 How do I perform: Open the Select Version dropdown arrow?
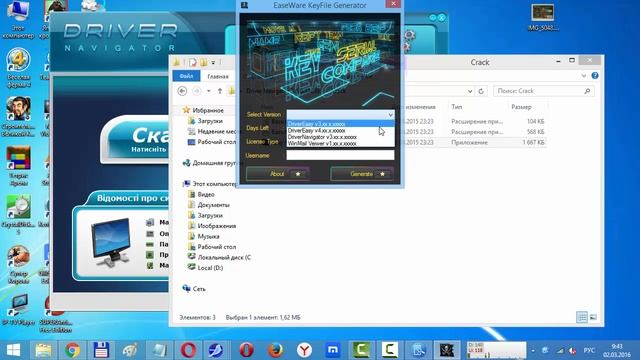coord(390,115)
